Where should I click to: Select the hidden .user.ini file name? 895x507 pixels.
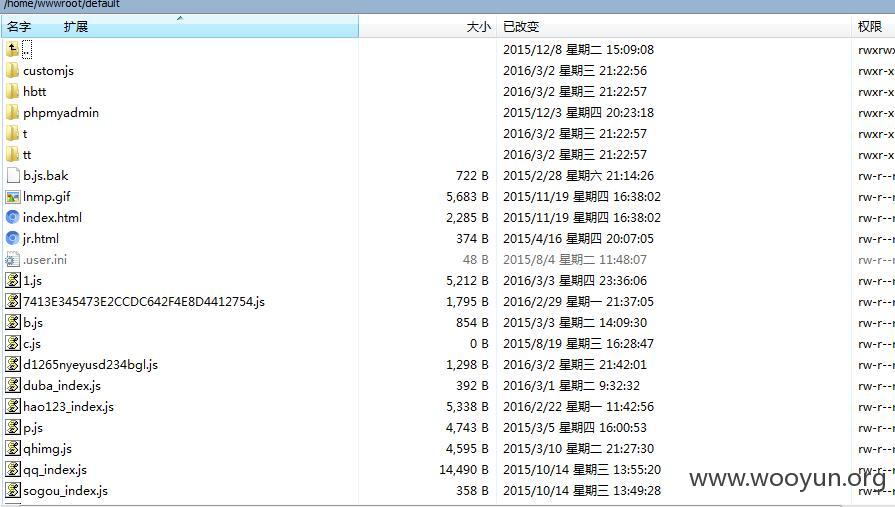click(45, 260)
